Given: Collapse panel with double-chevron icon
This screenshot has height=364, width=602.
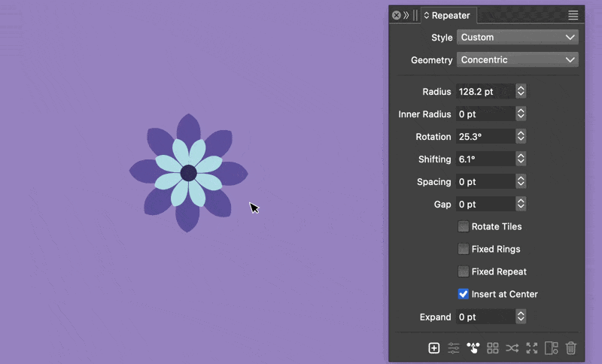Looking at the screenshot, I should click(406, 15).
